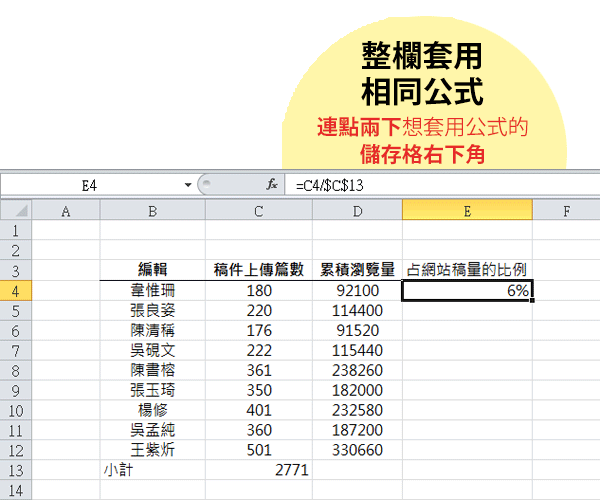Select row 5 header
The image size is (600, 500).
(x=16, y=311)
